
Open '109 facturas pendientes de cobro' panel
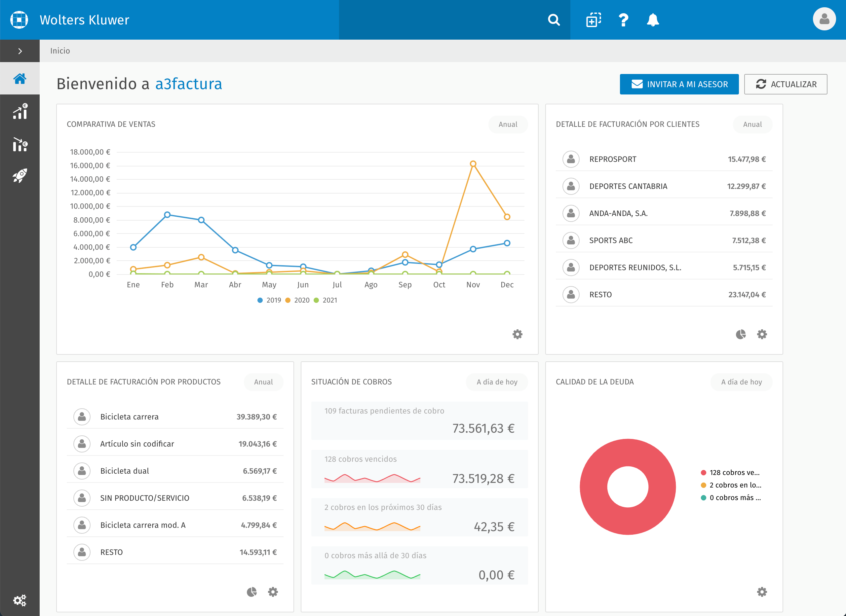[x=419, y=420]
